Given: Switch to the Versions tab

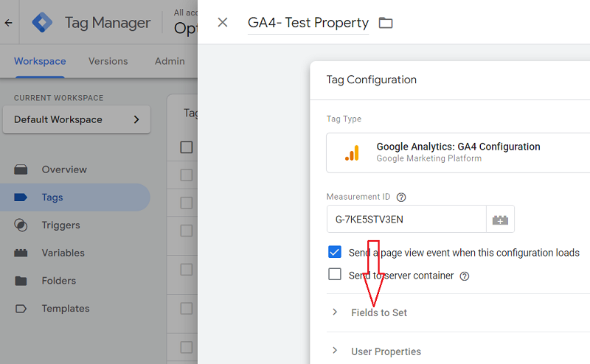Looking at the screenshot, I should [x=108, y=61].
